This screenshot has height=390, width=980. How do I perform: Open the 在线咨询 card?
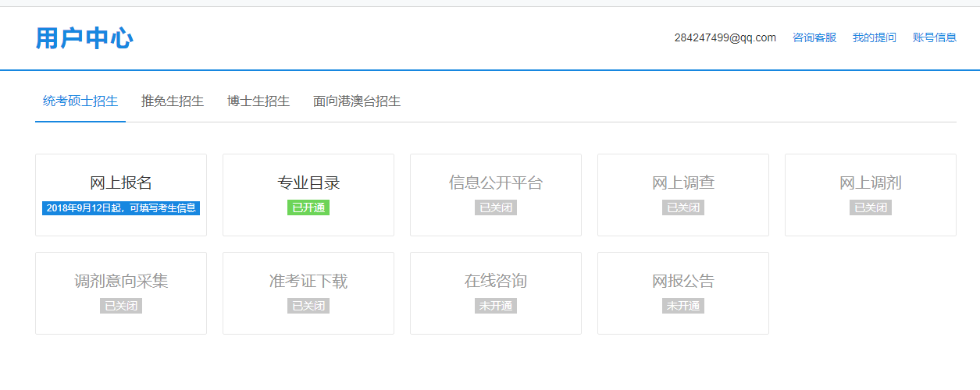click(x=496, y=292)
